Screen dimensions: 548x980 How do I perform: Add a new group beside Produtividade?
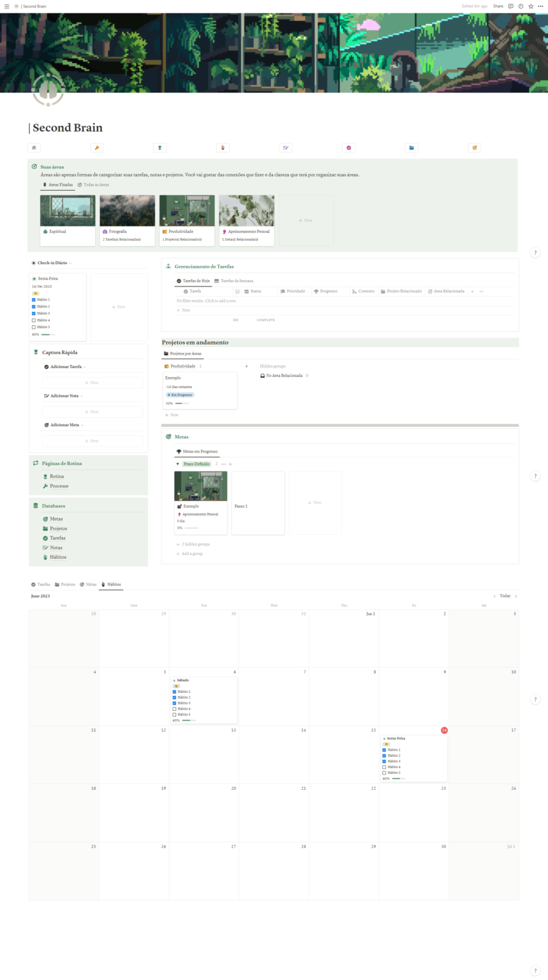[x=247, y=366]
